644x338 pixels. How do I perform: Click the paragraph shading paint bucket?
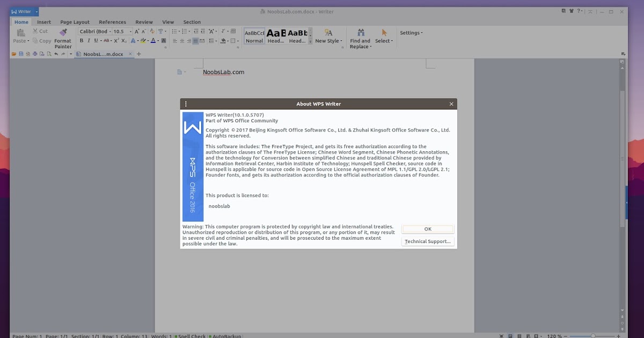[223, 41]
